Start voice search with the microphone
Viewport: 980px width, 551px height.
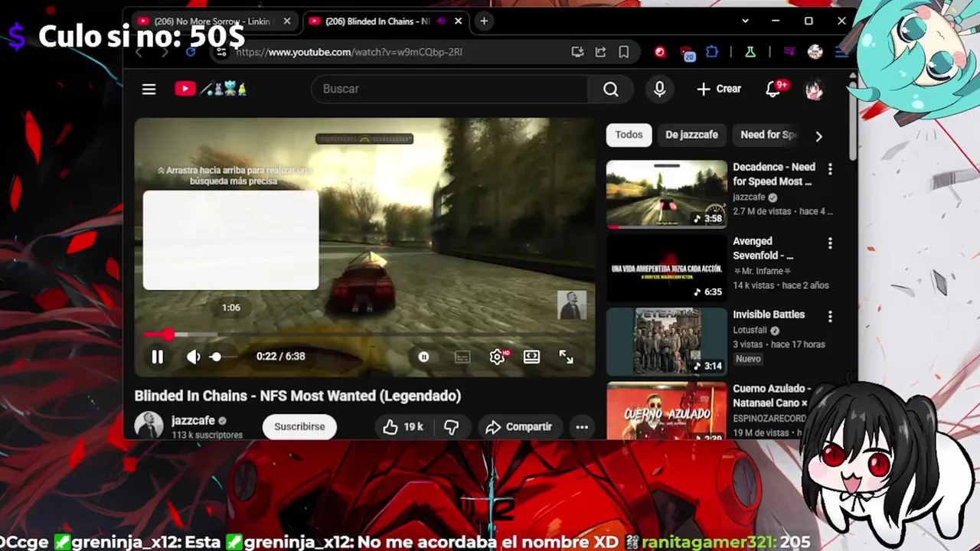coord(659,90)
